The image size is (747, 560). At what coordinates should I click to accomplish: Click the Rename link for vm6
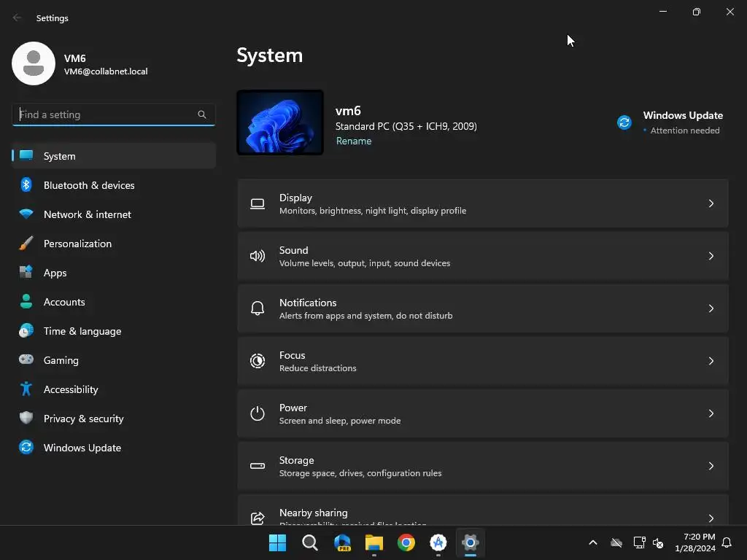point(354,141)
